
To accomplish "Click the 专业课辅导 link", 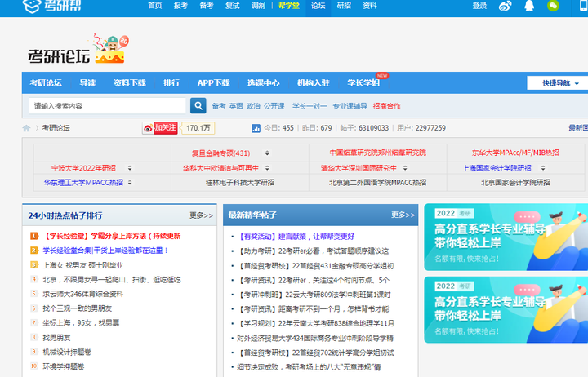I will pos(350,106).
